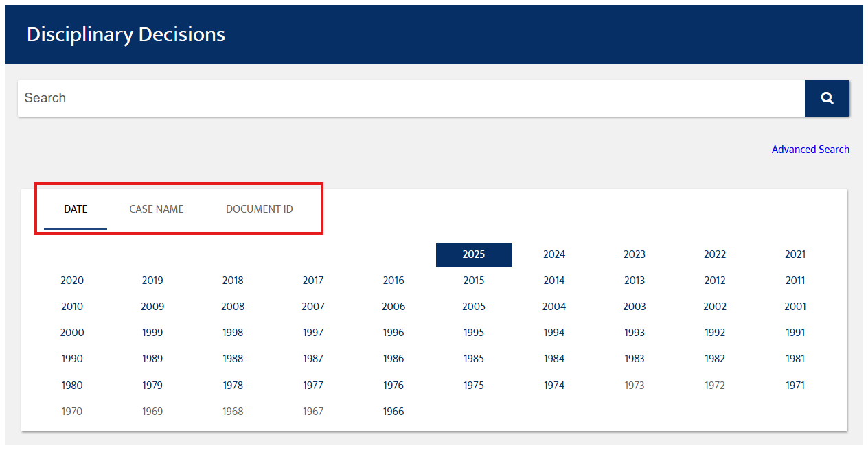Open the 1974 decisions
Screen dimensions: 868x450
553,386
